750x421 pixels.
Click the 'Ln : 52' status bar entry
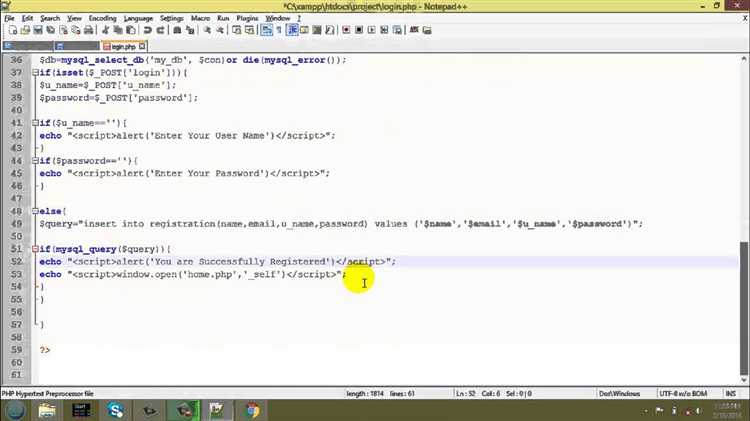(466, 394)
